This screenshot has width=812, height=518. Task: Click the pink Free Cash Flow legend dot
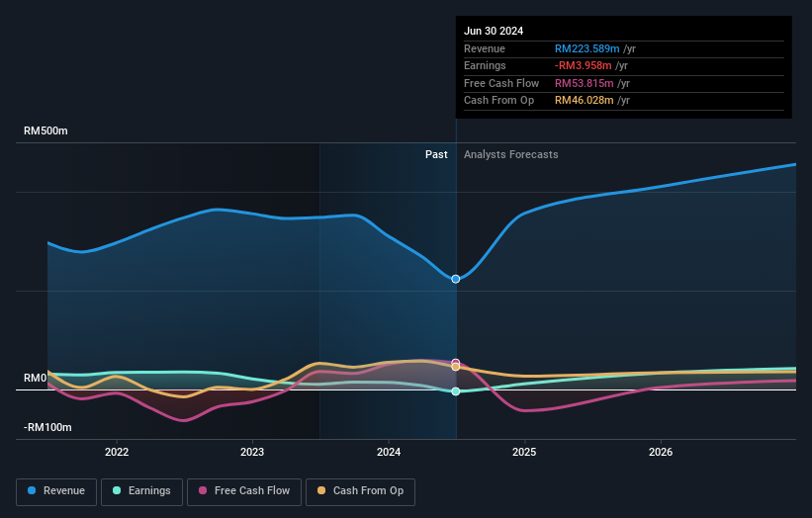coord(203,490)
